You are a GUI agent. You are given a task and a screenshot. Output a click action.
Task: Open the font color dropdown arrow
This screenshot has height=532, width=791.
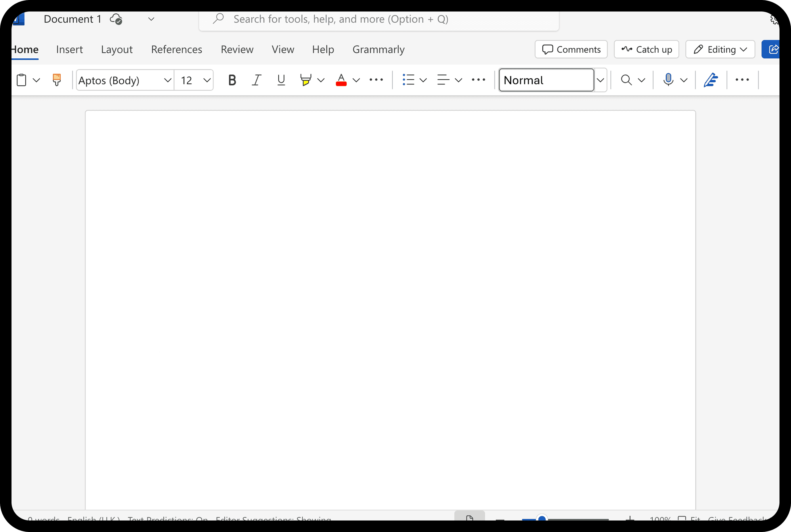coord(356,80)
